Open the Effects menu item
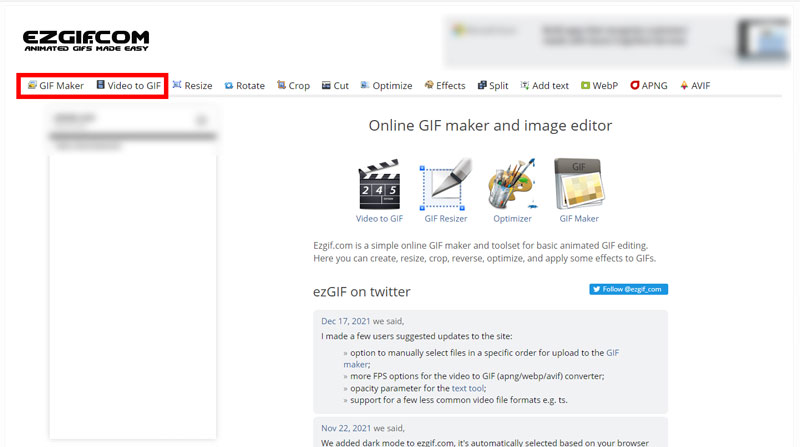 (x=445, y=86)
